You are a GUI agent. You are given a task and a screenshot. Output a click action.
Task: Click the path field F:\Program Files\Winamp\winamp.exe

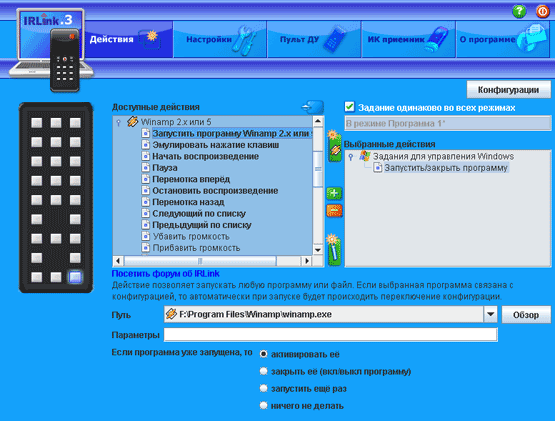[x=324, y=314]
